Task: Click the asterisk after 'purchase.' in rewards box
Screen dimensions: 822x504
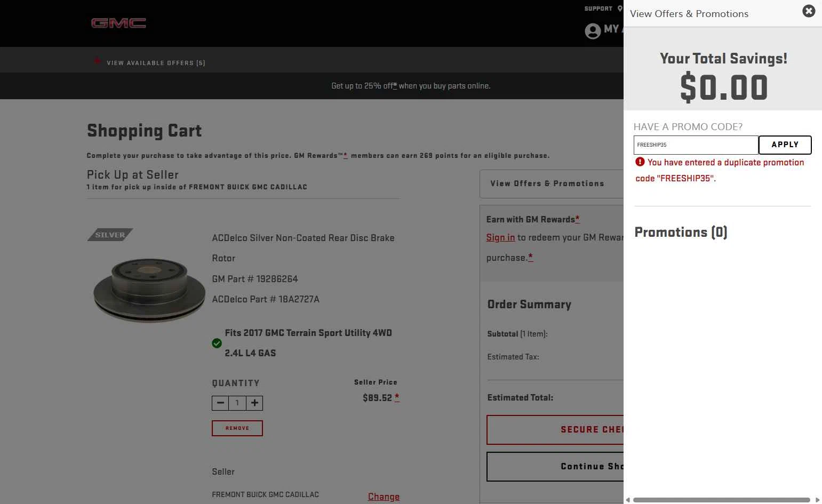Action: coord(530,258)
